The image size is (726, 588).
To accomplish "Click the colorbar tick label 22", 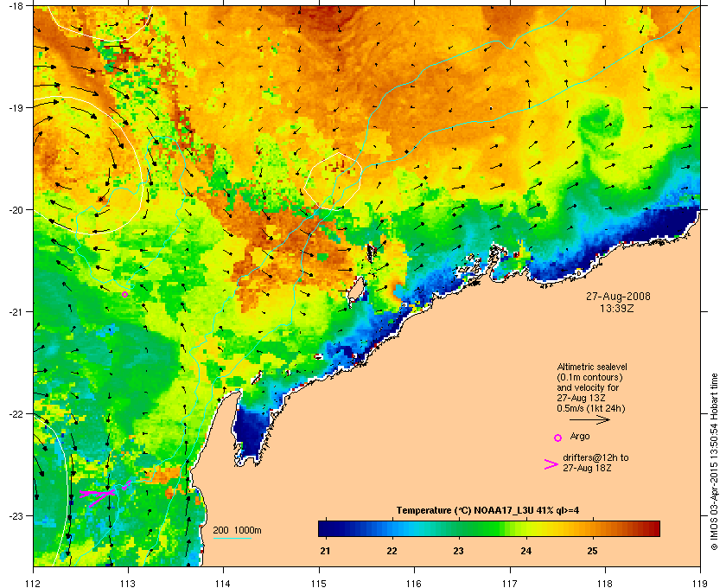I will [x=392, y=551].
